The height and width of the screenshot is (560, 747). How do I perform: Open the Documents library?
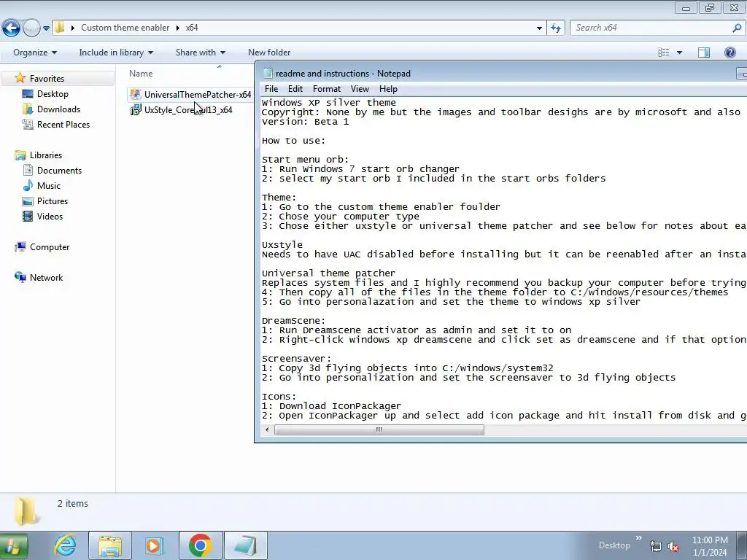coord(59,171)
